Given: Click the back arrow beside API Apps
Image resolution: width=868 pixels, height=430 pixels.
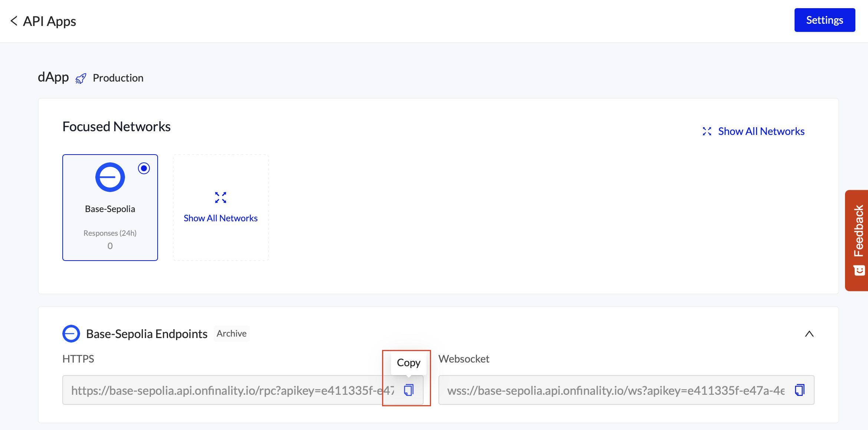Looking at the screenshot, I should [x=14, y=21].
